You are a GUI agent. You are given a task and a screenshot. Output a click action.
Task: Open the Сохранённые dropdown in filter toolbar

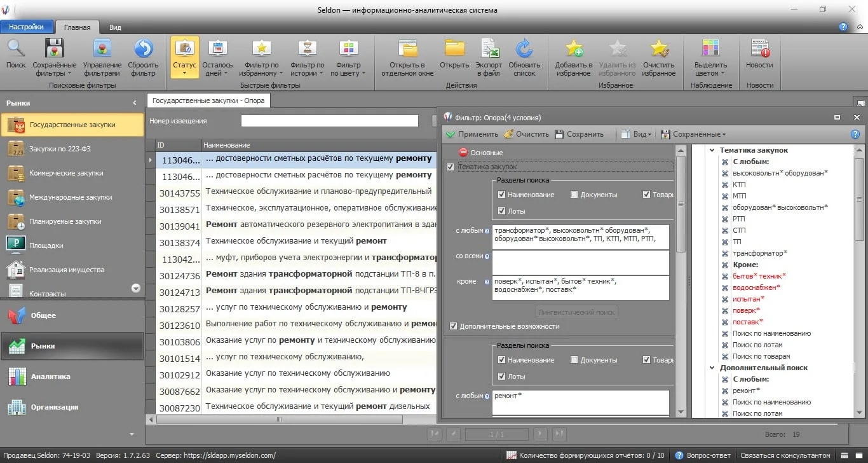pyautogui.click(x=693, y=134)
